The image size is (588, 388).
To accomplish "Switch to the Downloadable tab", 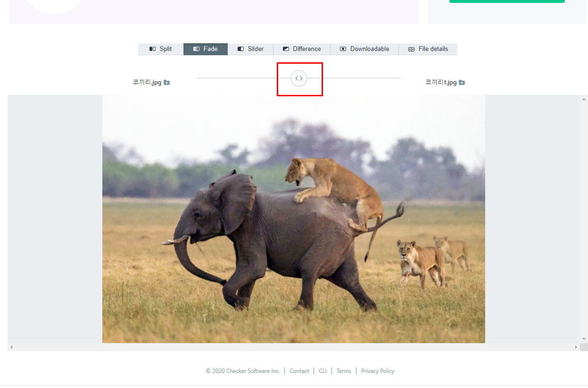I will 364,49.
